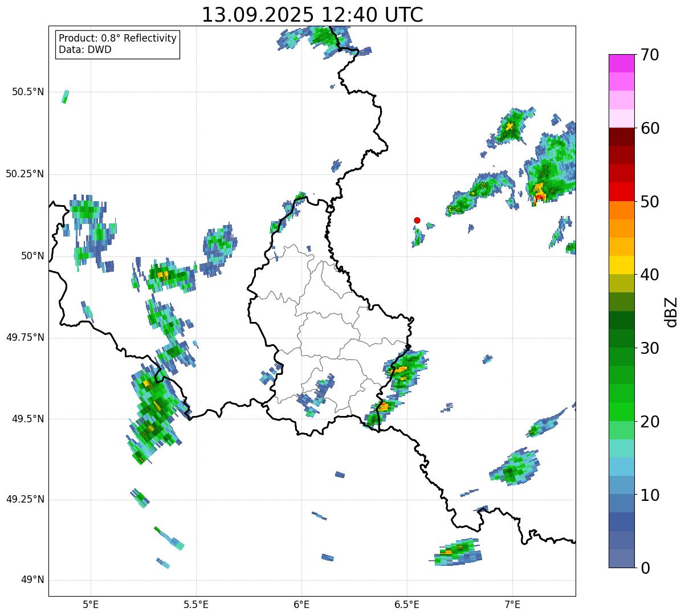685x616 pixels.
Task: Click the longitude label "6.5°E"
Action: click(x=407, y=605)
